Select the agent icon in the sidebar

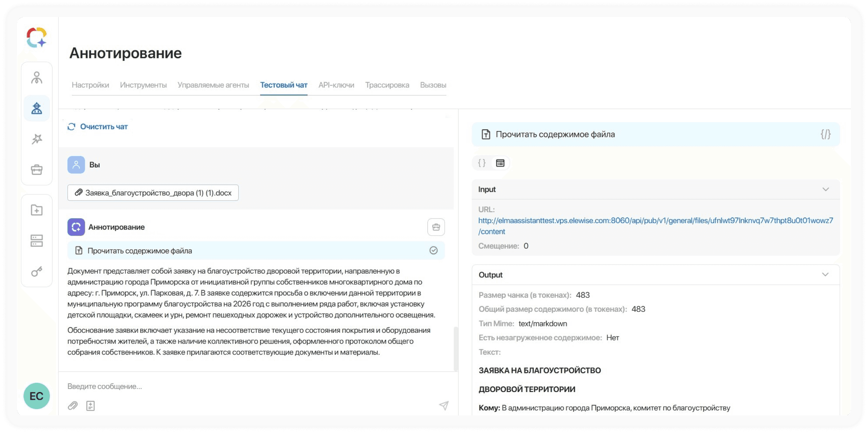[36, 108]
